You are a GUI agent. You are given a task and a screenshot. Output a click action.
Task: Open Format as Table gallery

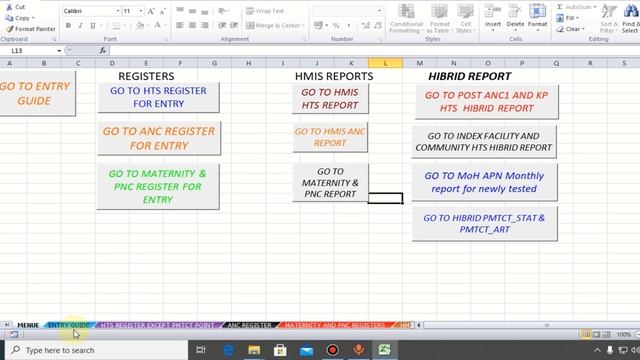[x=440, y=19]
